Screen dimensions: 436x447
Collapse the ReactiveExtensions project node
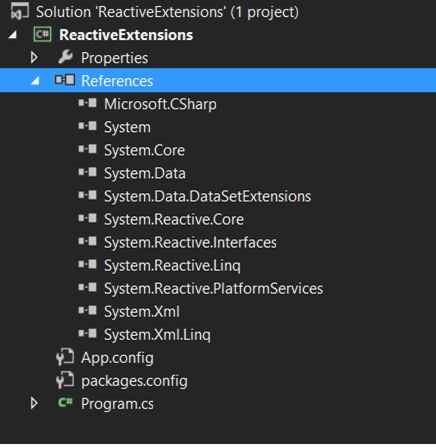pos(12,34)
